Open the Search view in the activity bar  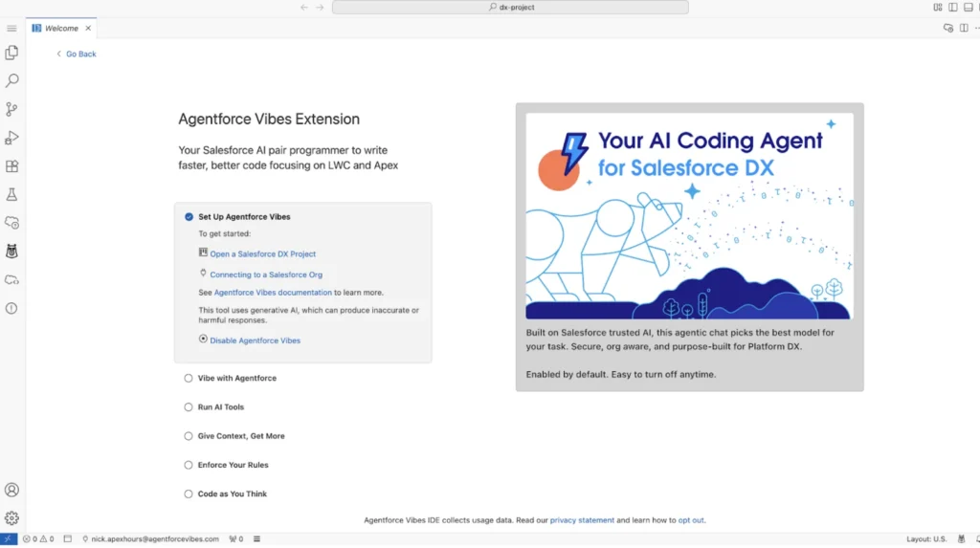coord(11,81)
